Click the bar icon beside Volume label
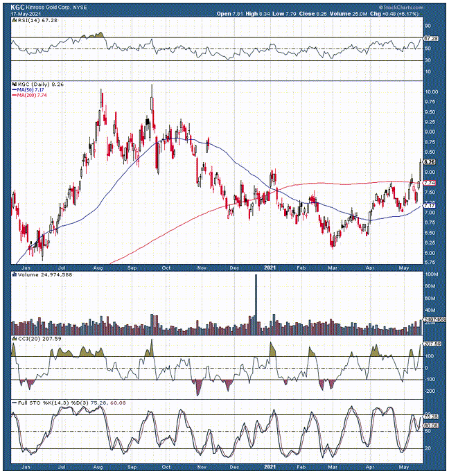 pos(14,275)
